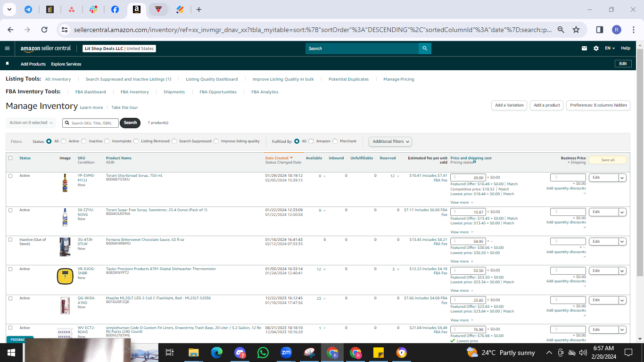
Task: Click the bookmark flag icon beside Add Products
Action: pyautogui.click(x=7, y=64)
